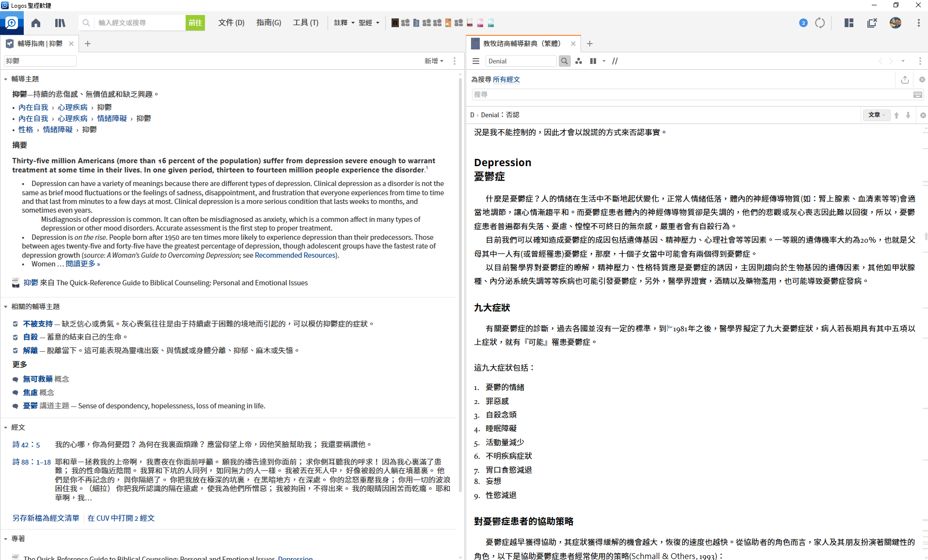Switch to the 教牧諮商輔導辭典 tab

click(521, 44)
